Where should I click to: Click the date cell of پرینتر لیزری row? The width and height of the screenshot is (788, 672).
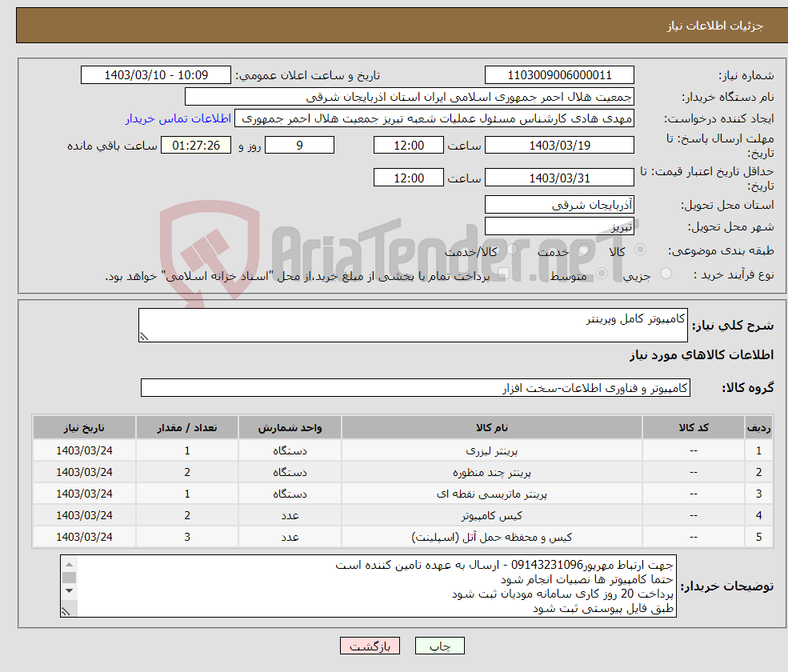[84, 451]
